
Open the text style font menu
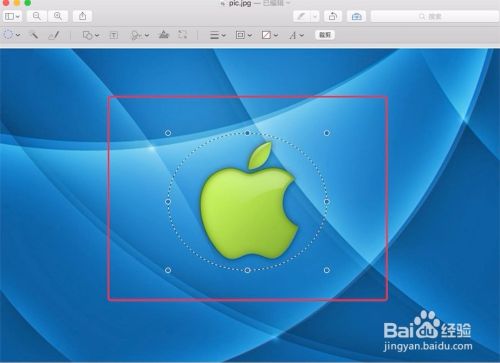click(296, 35)
